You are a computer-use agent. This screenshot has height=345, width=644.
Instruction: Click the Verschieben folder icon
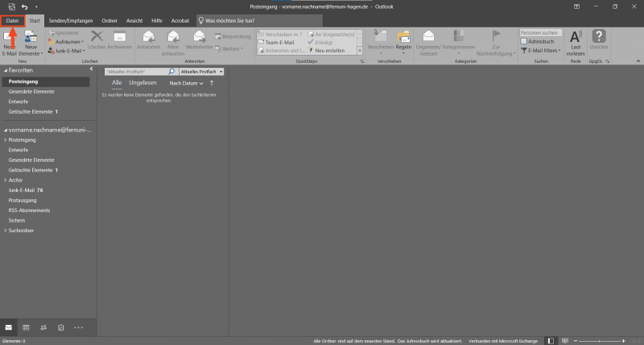[x=380, y=36]
